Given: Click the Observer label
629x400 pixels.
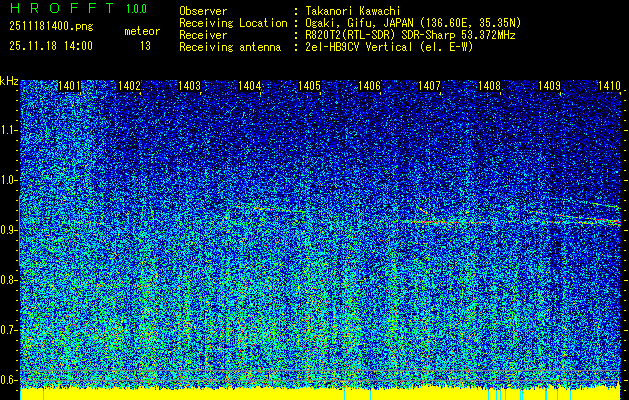Looking at the screenshot, I should coord(203,11).
